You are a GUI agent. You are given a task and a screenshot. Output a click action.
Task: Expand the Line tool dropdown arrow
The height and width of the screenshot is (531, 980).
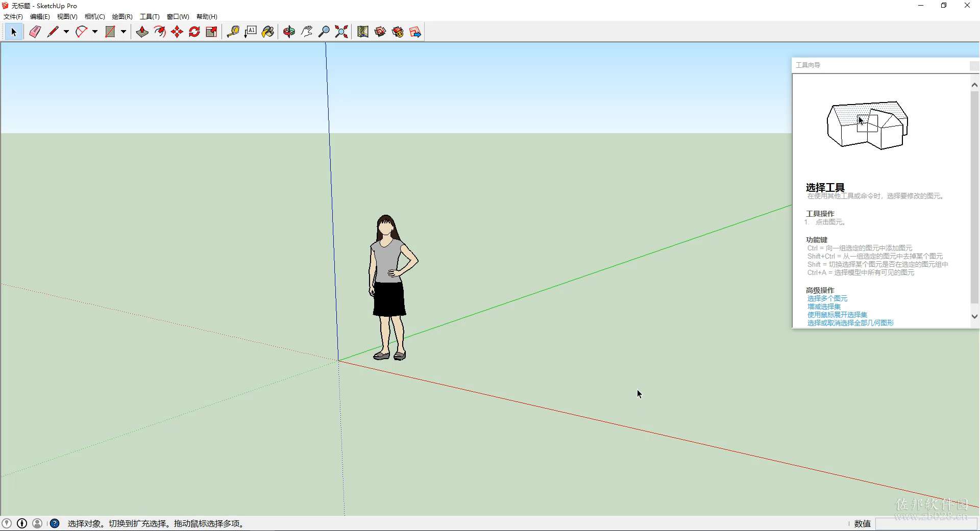click(x=66, y=32)
